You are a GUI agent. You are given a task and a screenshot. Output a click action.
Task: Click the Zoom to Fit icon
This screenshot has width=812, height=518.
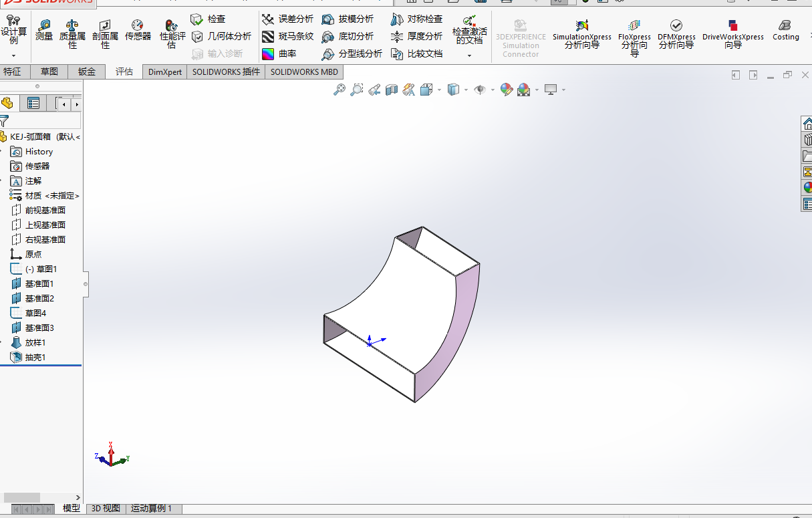340,90
